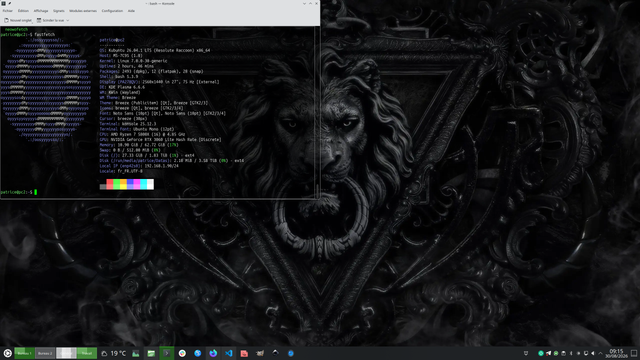This screenshot has height=360, width=640.
Task: Click the red color block in fastfetch output
Action: 110,184
